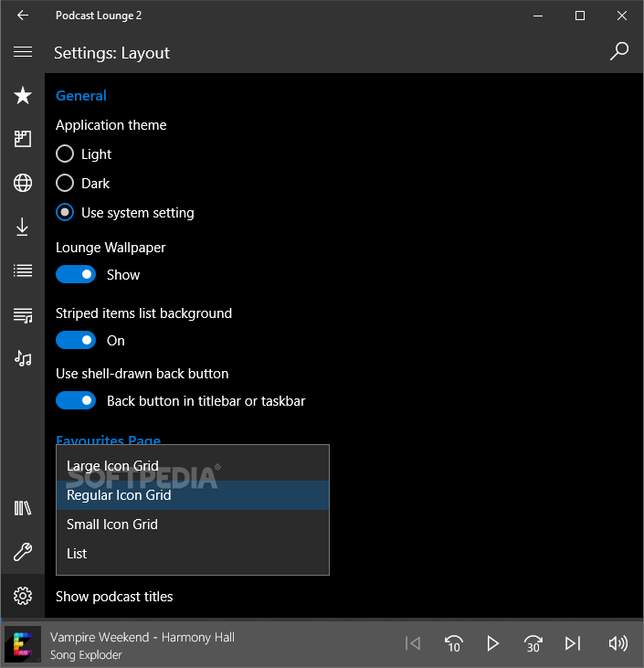This screenshot has height=668, width=644.
Task: Open the podcast grid page icon
Action: 23,139
